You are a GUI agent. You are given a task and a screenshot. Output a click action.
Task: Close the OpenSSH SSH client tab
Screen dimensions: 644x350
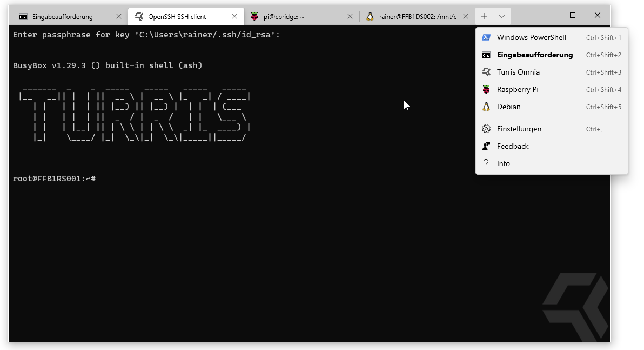[234, 17]
